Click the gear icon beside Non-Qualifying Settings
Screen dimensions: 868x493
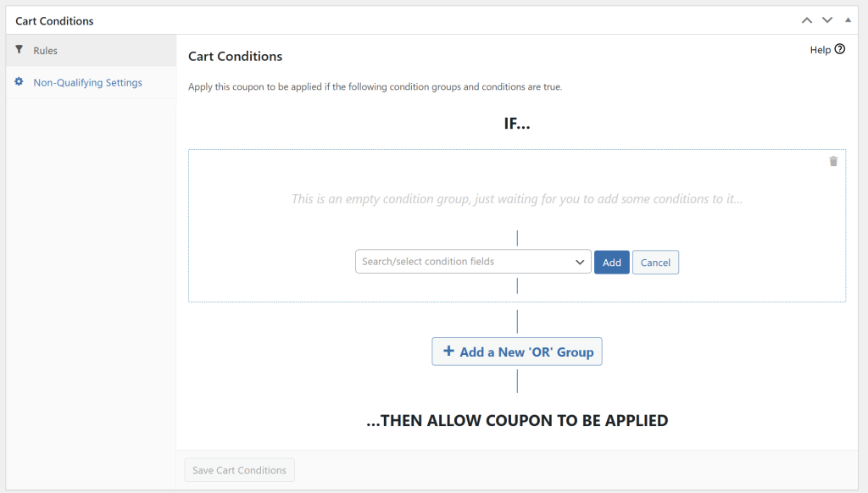pos(18,82)
